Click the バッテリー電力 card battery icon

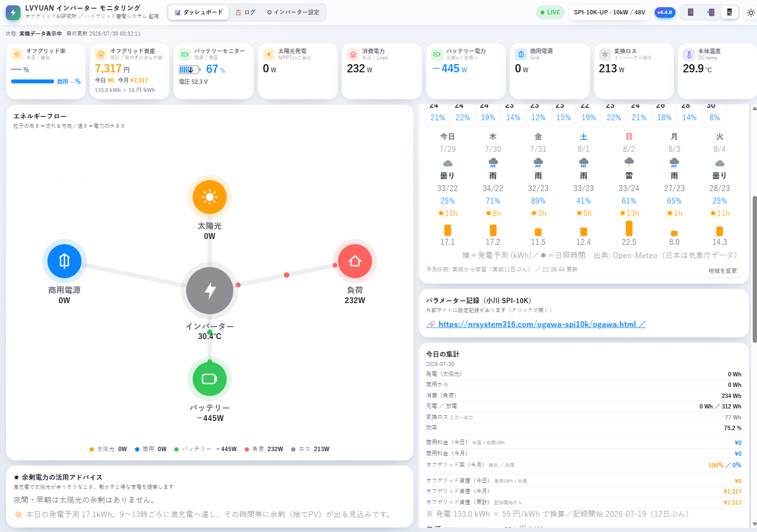437,54
